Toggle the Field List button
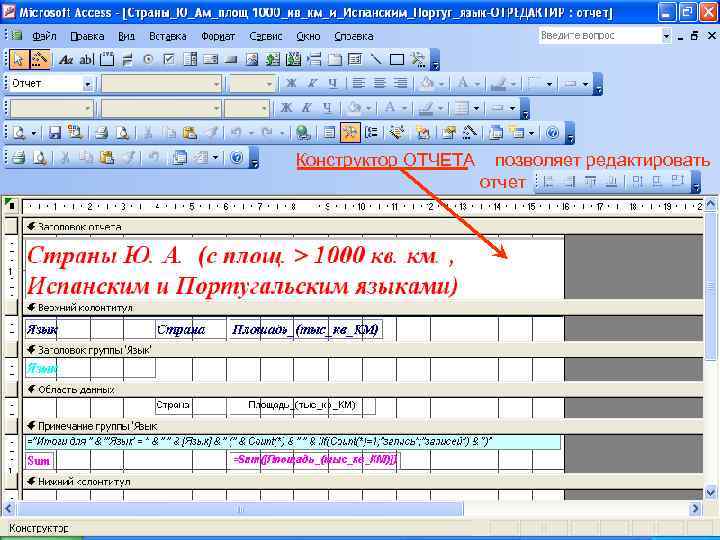 [x=329, y=133]
